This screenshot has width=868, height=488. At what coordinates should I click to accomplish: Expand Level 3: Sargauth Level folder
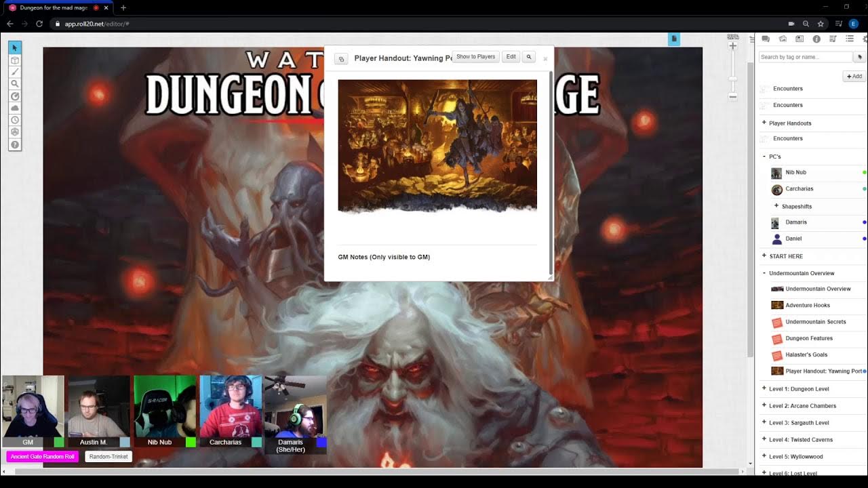tap(764, 423)
